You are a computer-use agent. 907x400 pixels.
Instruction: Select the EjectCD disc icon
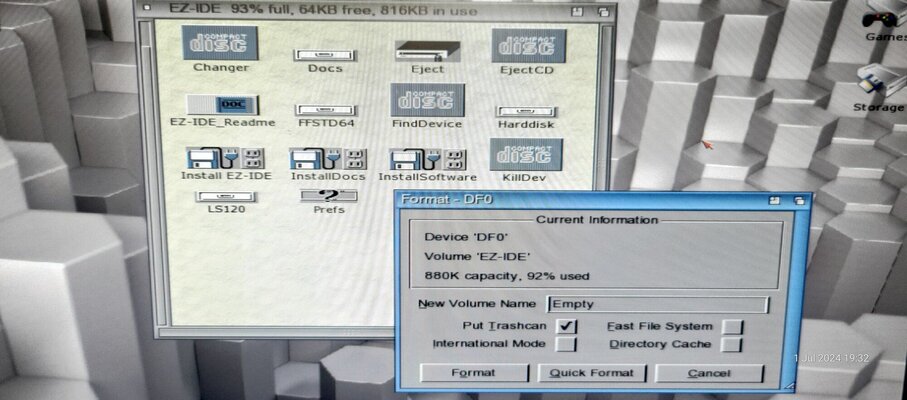coord(529,44)
